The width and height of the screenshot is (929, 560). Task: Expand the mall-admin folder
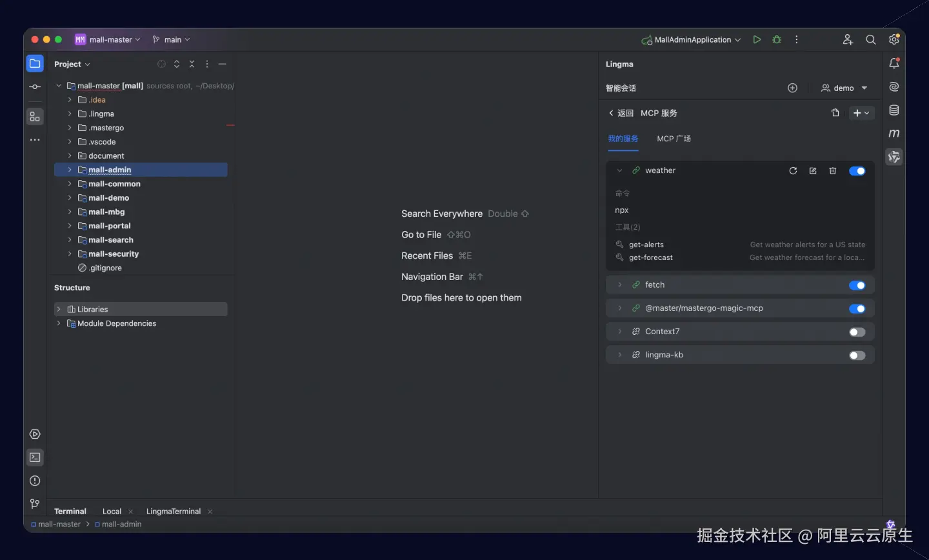[x=70, y=170]
